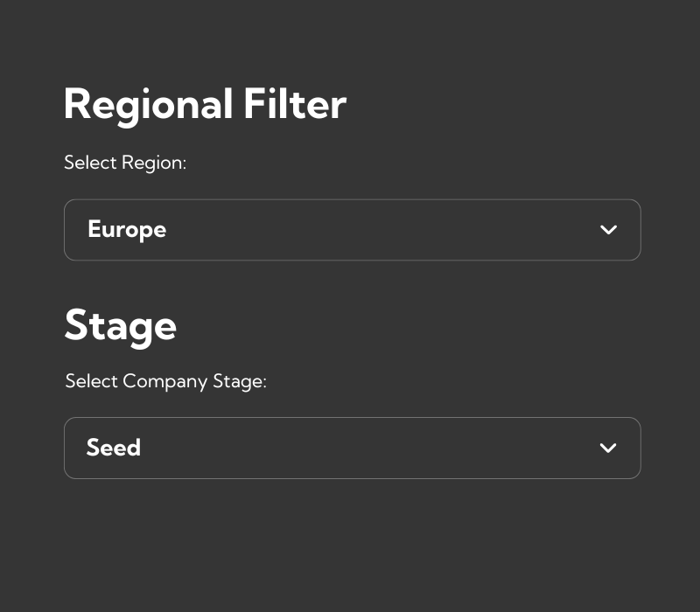The width and height of the screenshot is (700, 612).
Task: Click the chevron in the Stage filter
Action: point(609,448)
